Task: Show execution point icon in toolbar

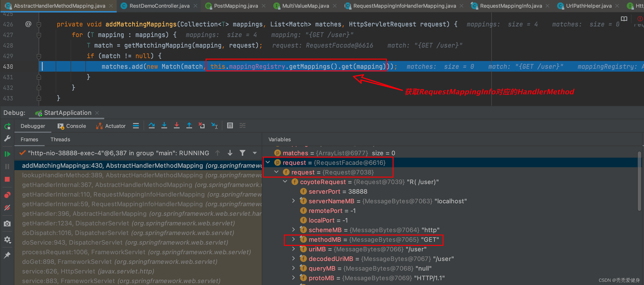Action: pos(136,126)
